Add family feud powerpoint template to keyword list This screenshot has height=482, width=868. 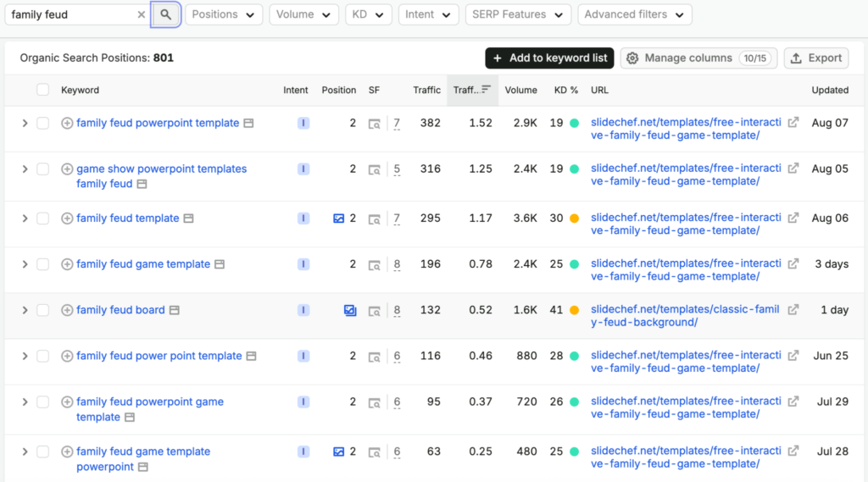[x=67, y=123]
